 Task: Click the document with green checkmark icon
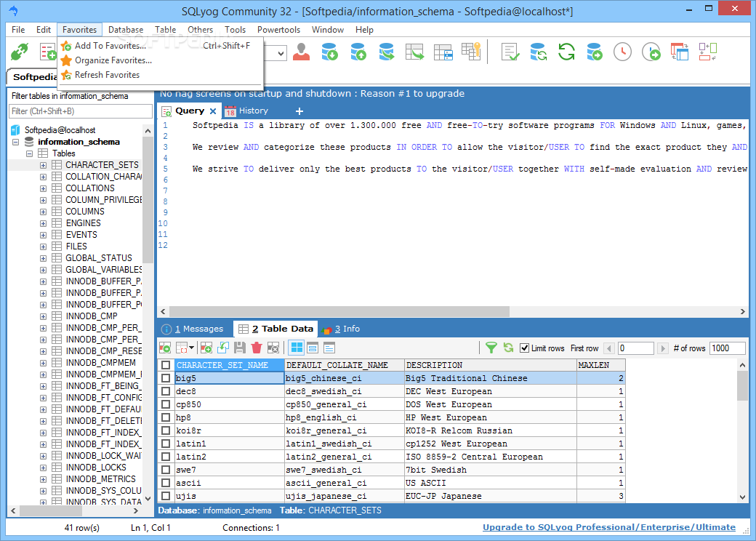[510, 52]
